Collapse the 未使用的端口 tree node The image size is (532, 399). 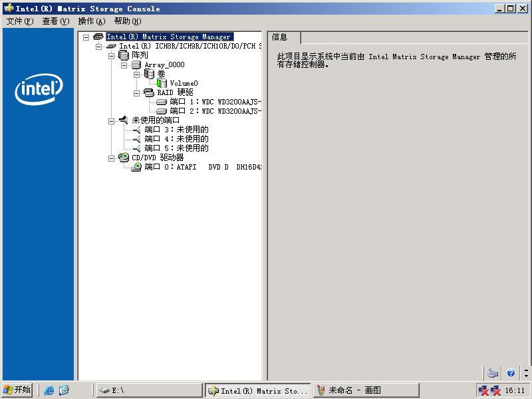[x=112, y=121]
